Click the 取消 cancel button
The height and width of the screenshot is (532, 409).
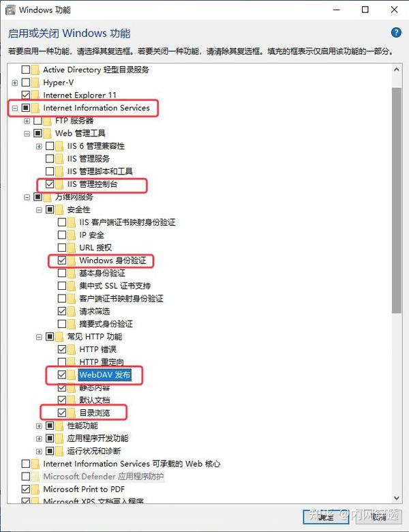378,517
